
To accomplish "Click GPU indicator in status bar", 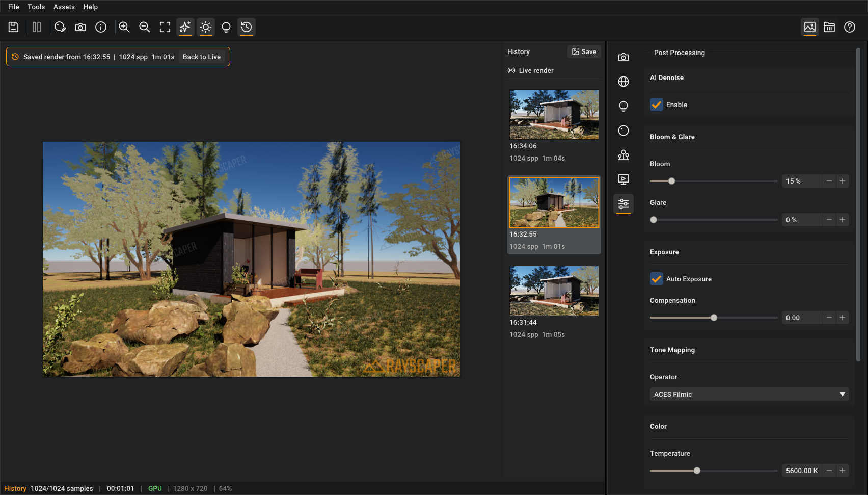I will click(x=155, y=488).
